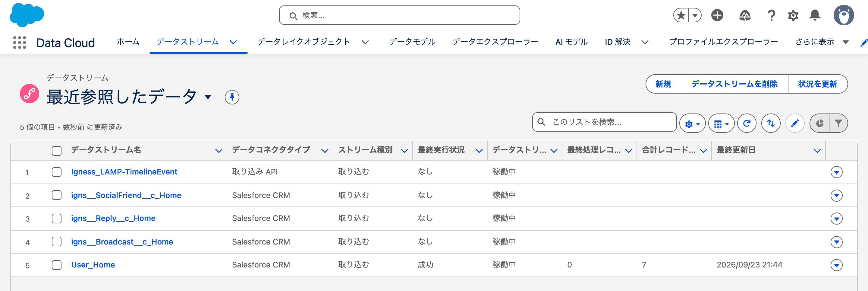Image resolution: width=868 pixels, height=291 pixels.
Task: Check the igns__Broadcast__c_Home row checkbox
Action: (x=57, y=242)
